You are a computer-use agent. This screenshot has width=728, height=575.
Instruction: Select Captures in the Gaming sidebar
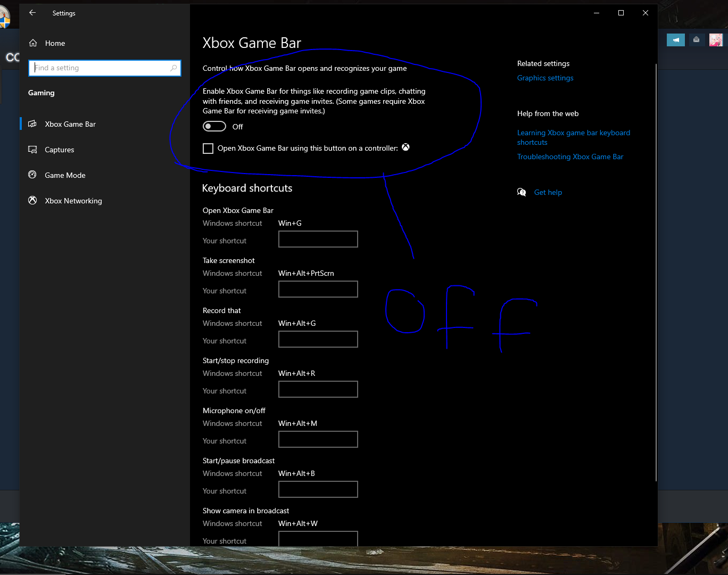tap(105, 150)
